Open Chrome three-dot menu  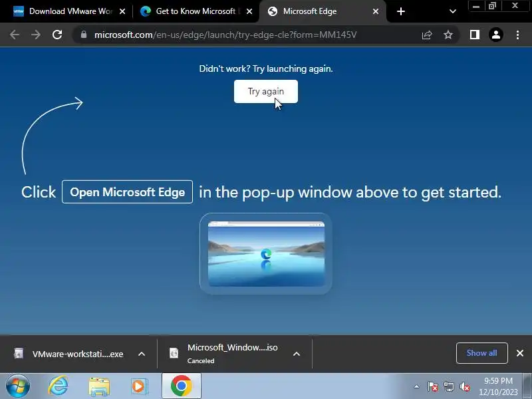(517, 35)
